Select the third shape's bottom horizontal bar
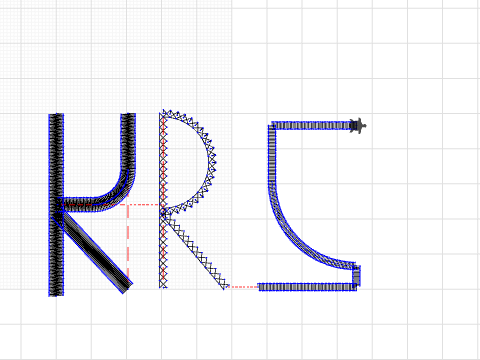The width and height of the screenshot is (480, 360). [308, 287]
